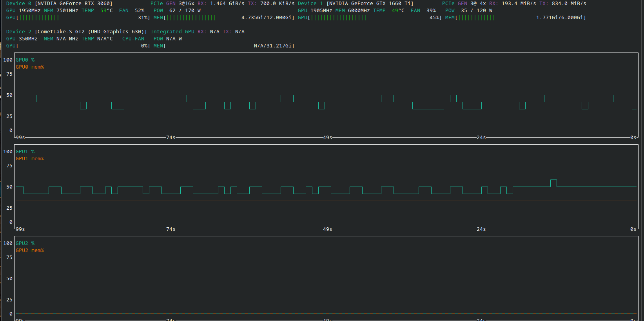This screenshot has width=644, height=321.
Task: Click the "CPU-FAN" label
Action: tap(133, 39)
